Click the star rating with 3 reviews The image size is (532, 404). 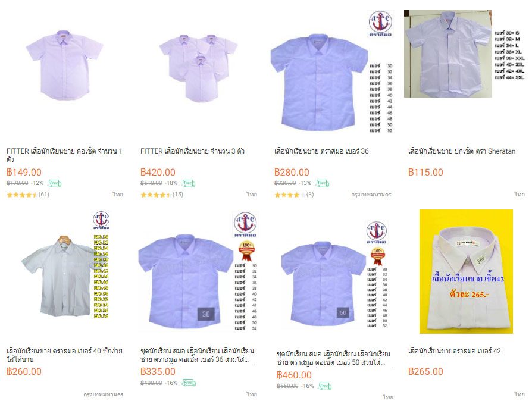290,195
